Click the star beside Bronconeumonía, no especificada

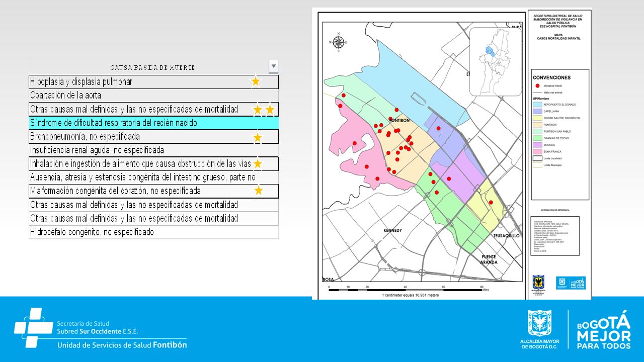(258, 137)
